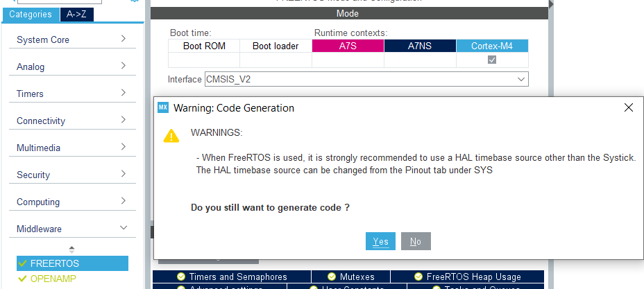The height and width of the screenshot is (289, 644).
Task: Click the 'Boot time:' label
Action: [x=191, y=33]
